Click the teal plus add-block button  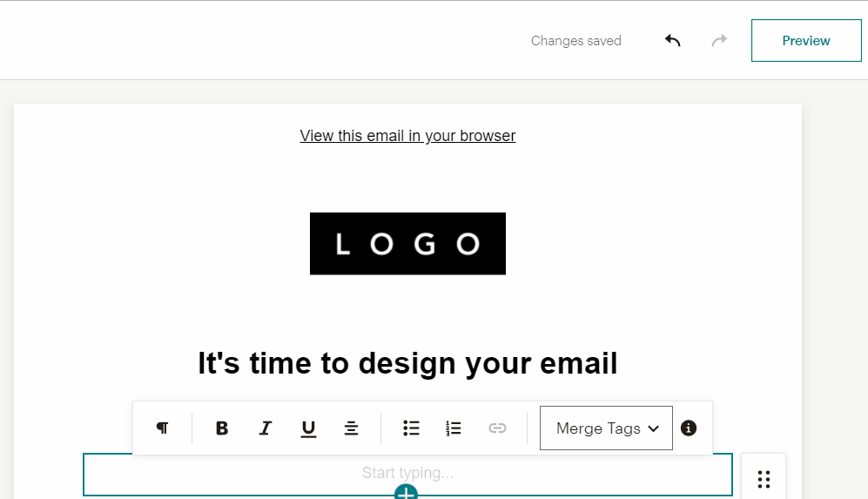coord(406,492)
